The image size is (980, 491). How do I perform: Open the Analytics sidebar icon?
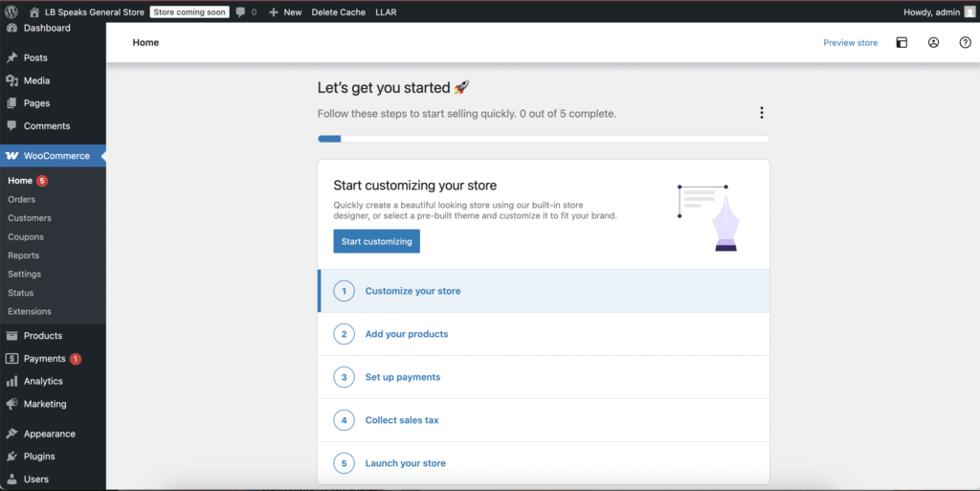(x=11, y=381)
